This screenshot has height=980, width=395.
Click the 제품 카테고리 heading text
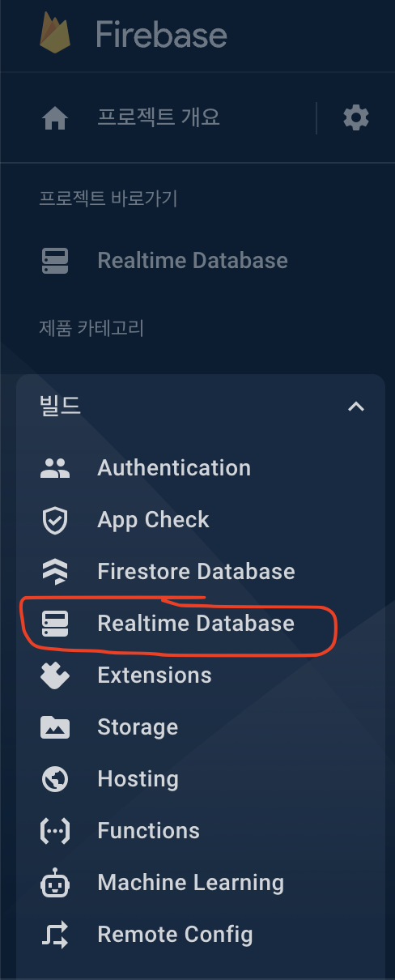click(x=91, y=328)
